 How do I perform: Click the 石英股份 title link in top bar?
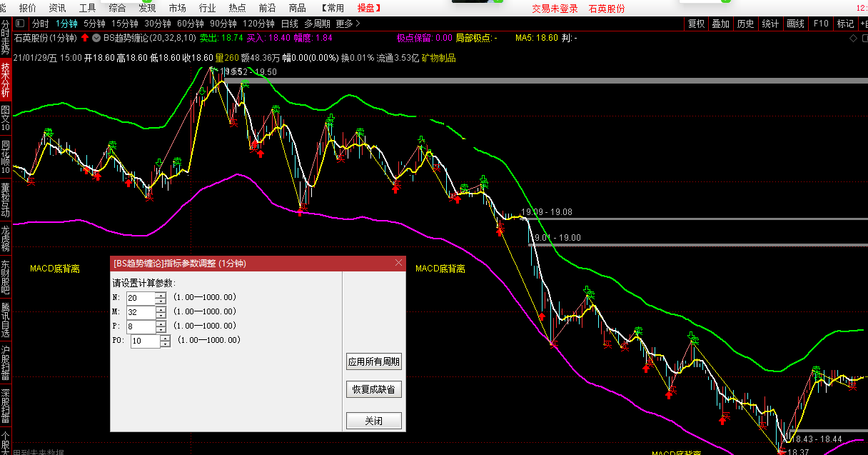click(x=607, y=9)
